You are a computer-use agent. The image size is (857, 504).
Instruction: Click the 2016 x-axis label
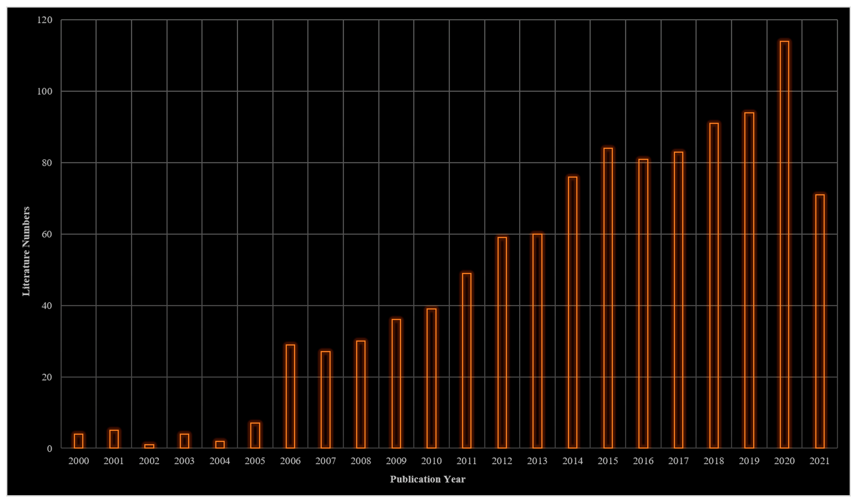[x=643, y=461]
